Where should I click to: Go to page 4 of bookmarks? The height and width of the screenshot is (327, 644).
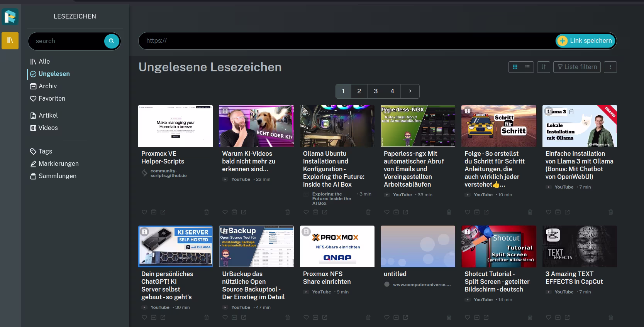[392, 91]
